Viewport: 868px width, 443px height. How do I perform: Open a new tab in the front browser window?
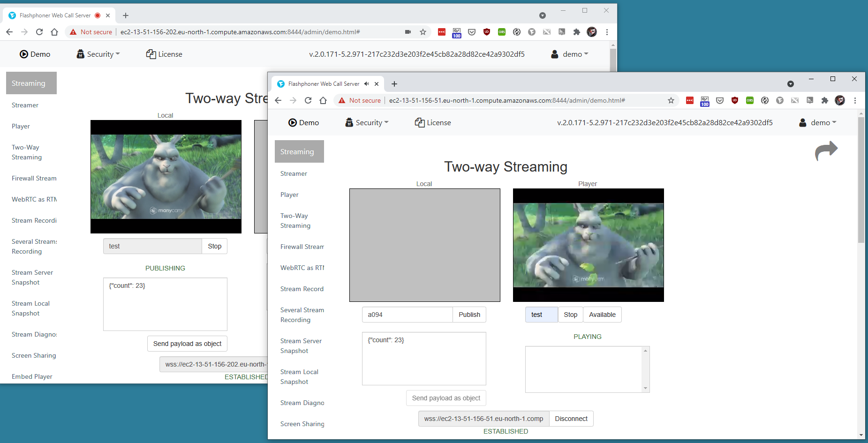tap(394, 84)
